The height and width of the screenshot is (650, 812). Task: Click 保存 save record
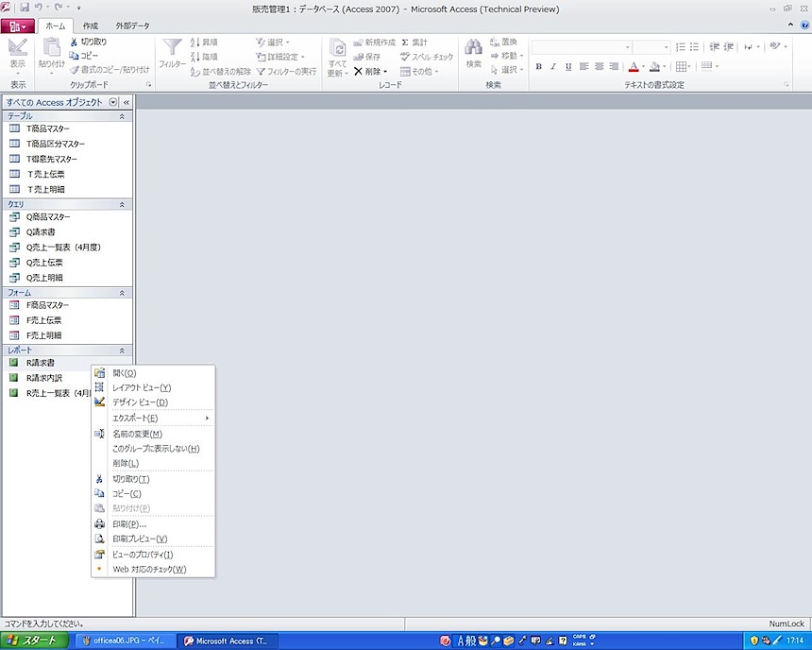[366, 57]
